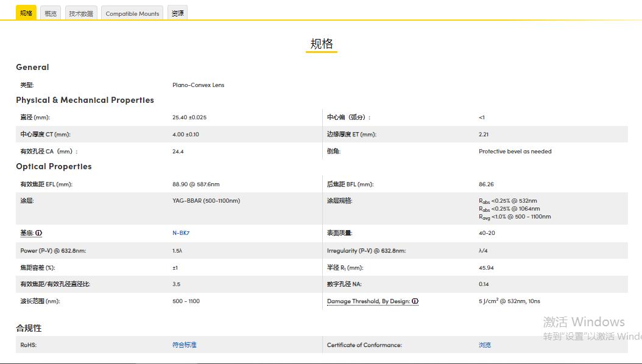Click the 88.90 @ 587.6nm EFL value

point(197,184)
